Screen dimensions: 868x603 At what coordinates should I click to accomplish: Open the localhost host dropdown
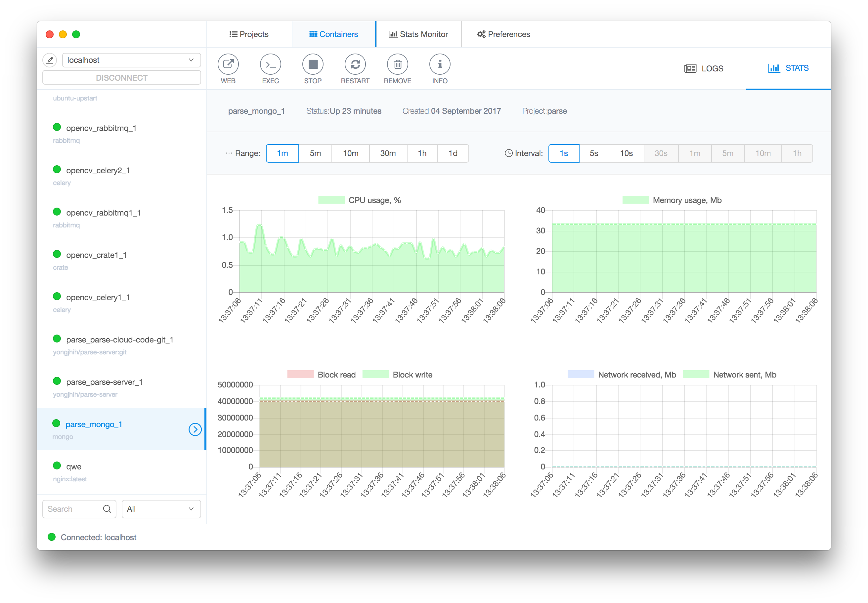pyautogui.click(x=131, y=60)
